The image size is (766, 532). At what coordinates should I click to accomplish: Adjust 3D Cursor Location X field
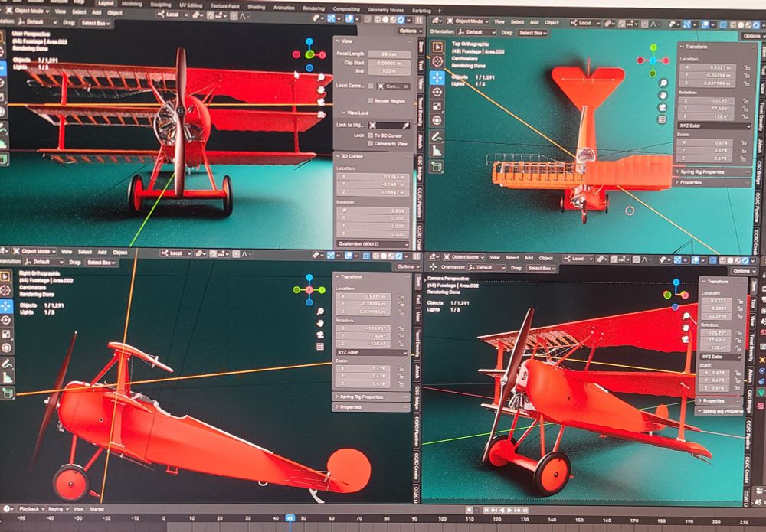point(373,177)
